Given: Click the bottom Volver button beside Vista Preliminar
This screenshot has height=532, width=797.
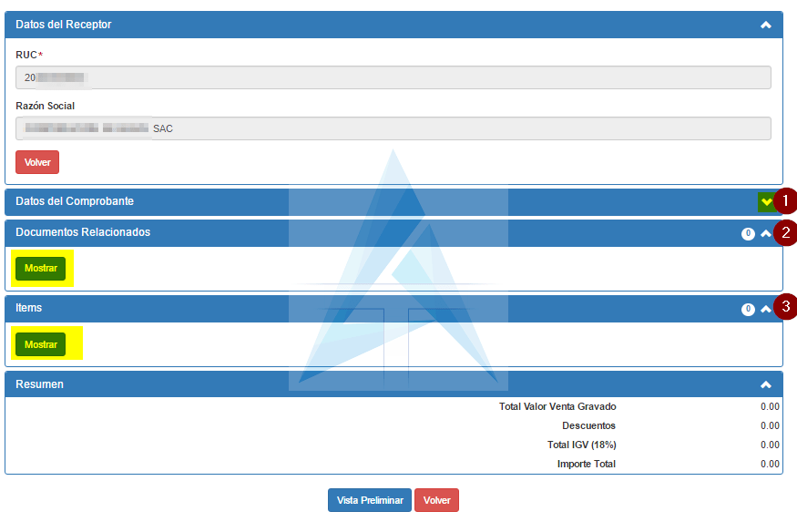Looking at the screenshot, I should pyautogui.click(x=436, y=500).
